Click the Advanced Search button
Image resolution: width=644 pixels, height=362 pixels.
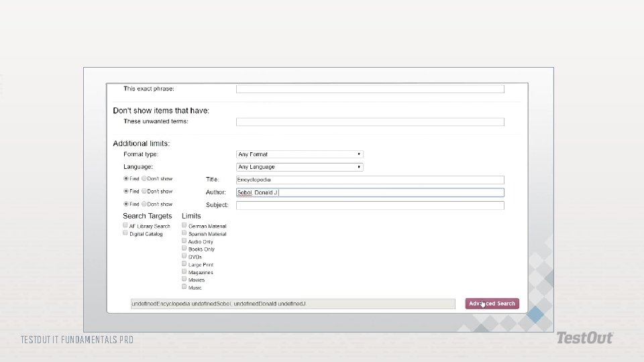[x=492, y=304]
